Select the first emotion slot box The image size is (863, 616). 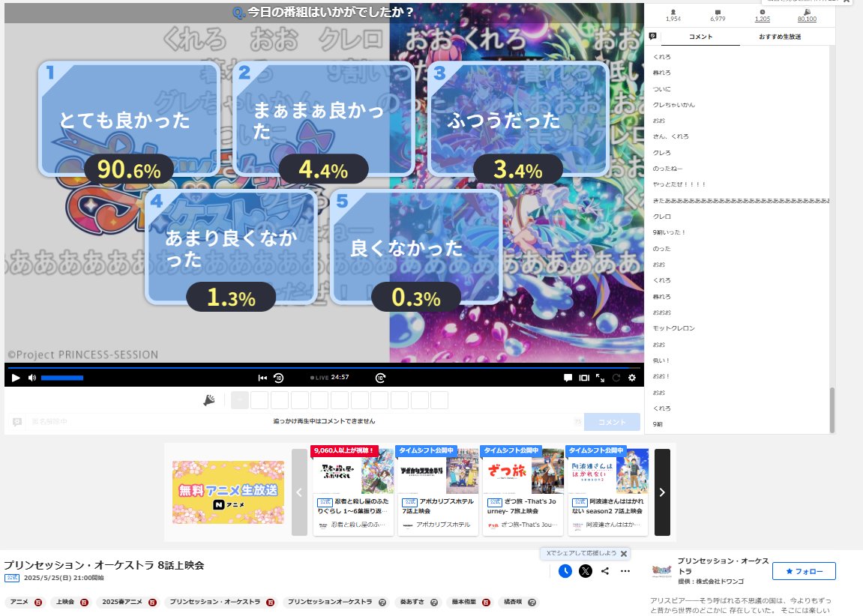click(x=239, y=400)
